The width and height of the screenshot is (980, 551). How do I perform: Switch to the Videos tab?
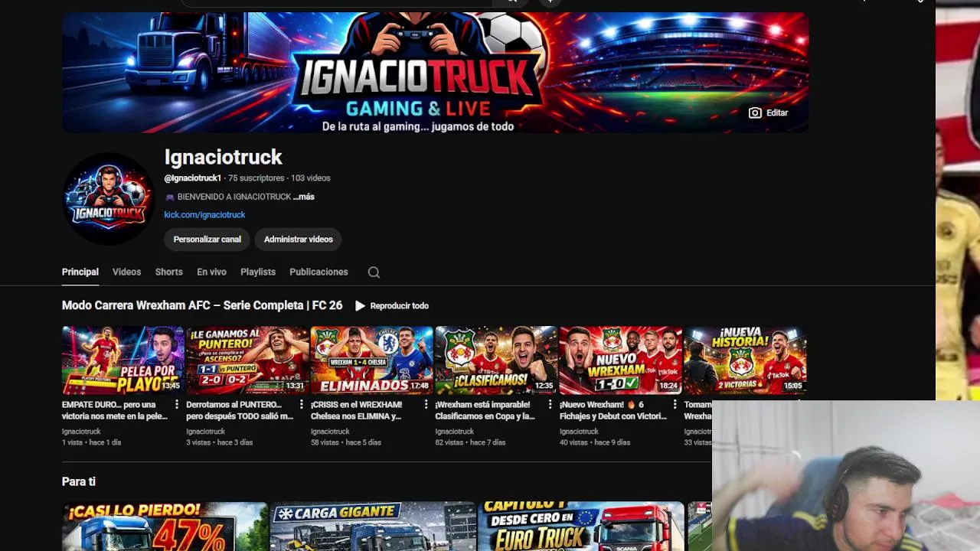[x=126, y=272]
